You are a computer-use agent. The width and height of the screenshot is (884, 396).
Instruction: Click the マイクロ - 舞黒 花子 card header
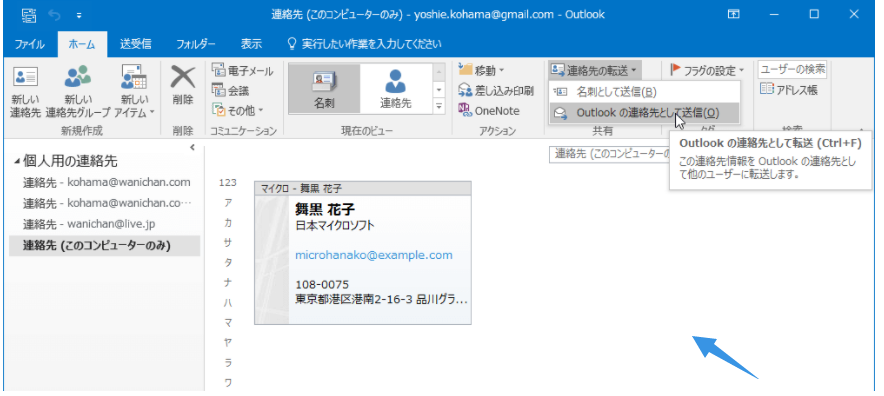363,188
